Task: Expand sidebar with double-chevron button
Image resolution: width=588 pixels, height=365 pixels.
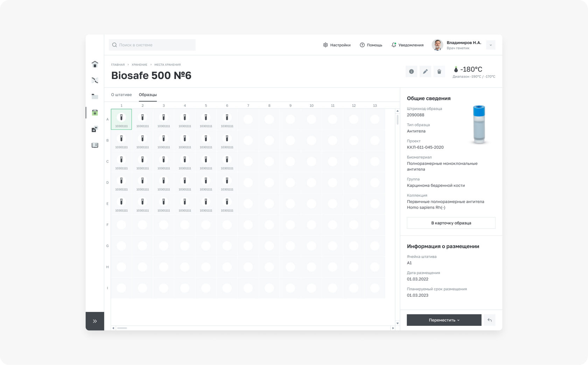Action: pos(95,321)
